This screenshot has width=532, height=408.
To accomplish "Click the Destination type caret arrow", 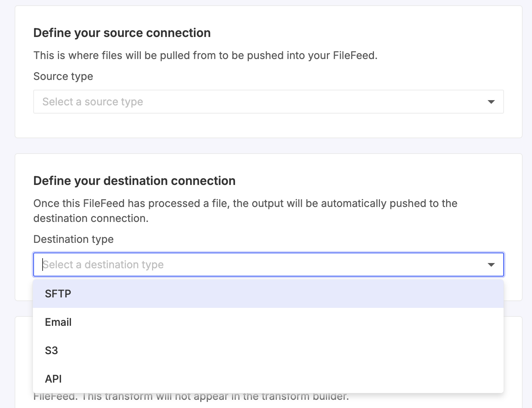I will pos(491,265).
